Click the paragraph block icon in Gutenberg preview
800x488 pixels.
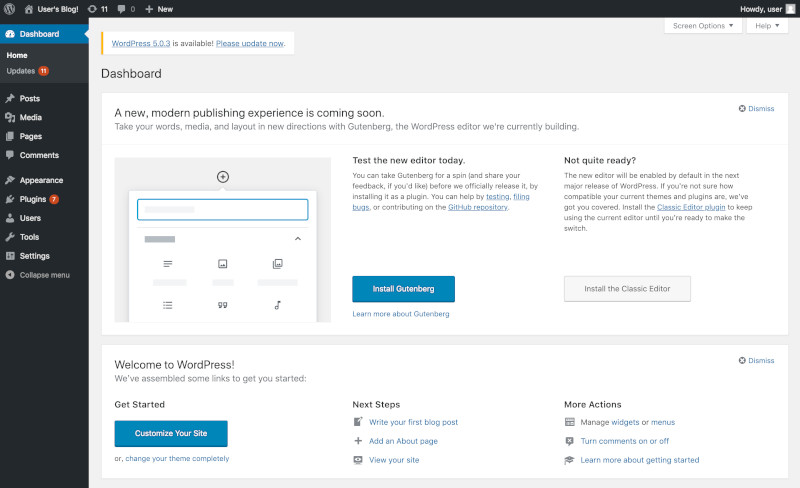pyautogui.click(x=167, y=264)
